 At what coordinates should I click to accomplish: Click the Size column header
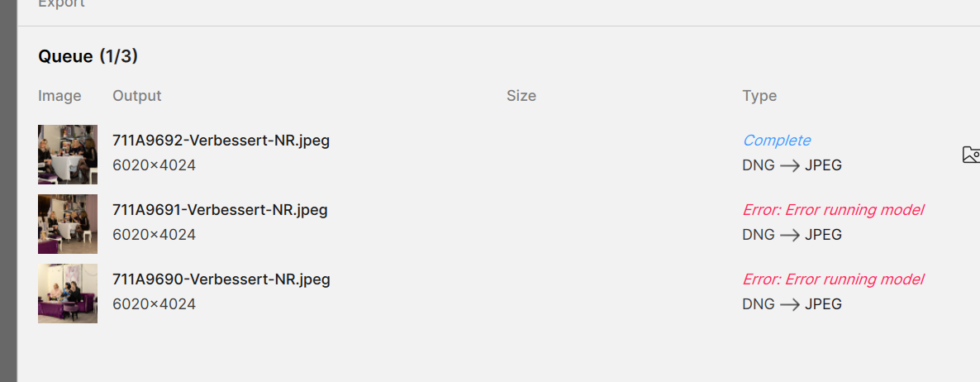point(521,96)
